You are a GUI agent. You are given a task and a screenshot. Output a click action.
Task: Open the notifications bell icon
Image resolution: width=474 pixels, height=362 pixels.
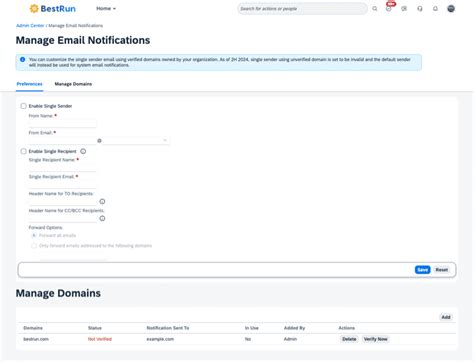click(x=435, y=9)
